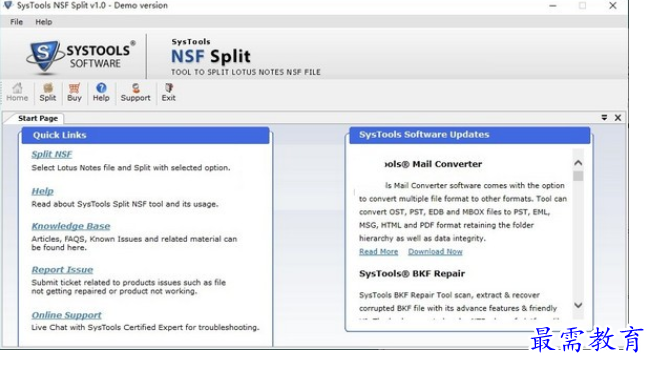Click Read More under Mail Converter
The height and width of the screenshot is (371, 652).
click(378, 252)
